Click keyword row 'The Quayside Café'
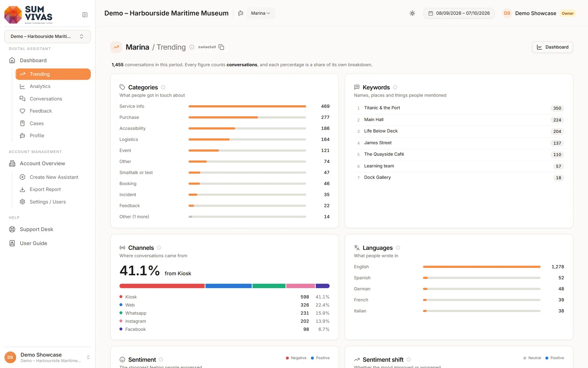588x368 pixels. (459, 155)
